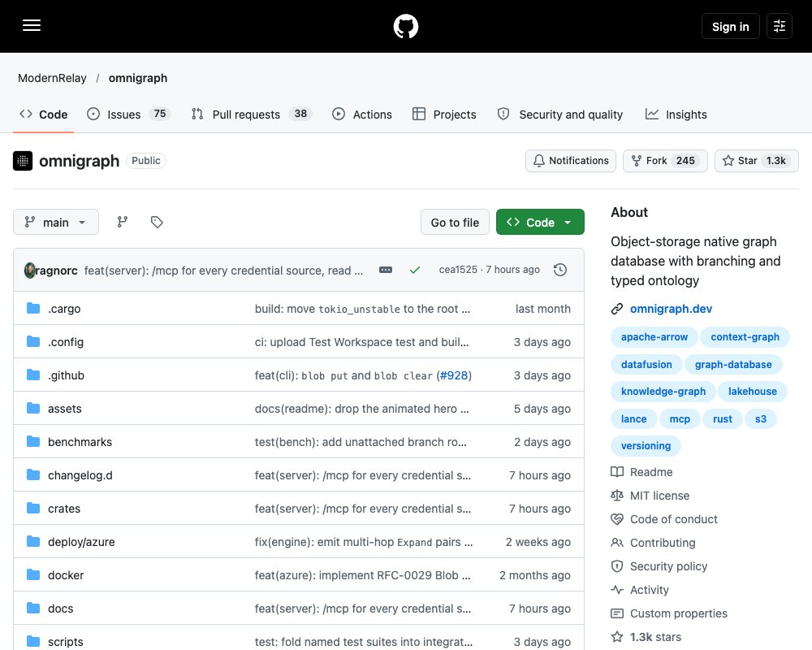Click the pulse icon beside Activity
Viewport: 812px width, 650px height.
(x=617, y=590)
